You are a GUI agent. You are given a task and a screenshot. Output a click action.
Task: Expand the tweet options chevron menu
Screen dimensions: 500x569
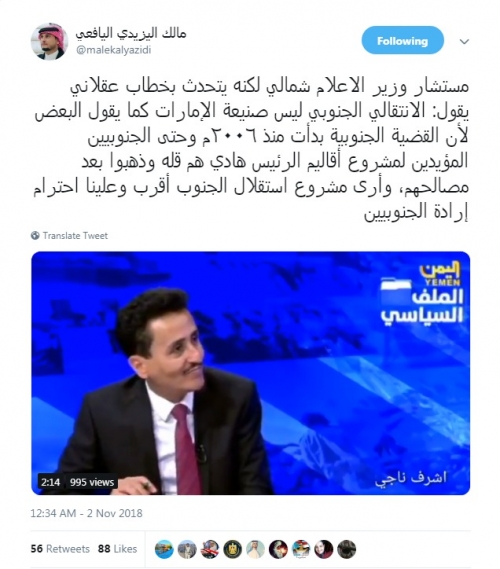464,41
